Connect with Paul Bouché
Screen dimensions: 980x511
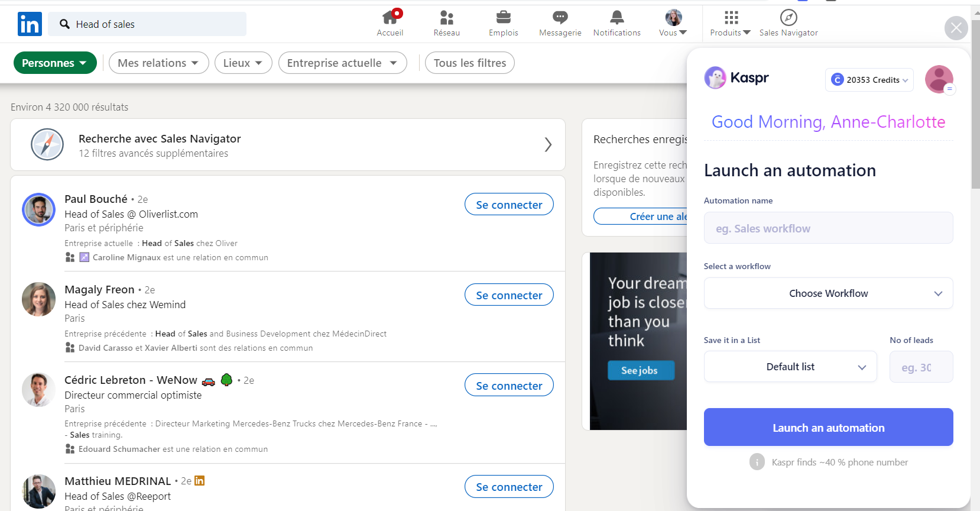[x=509, y=204]
